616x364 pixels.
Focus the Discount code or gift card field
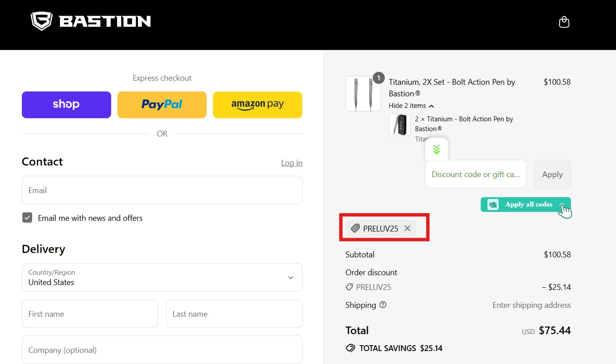click(x=476, y=174)
